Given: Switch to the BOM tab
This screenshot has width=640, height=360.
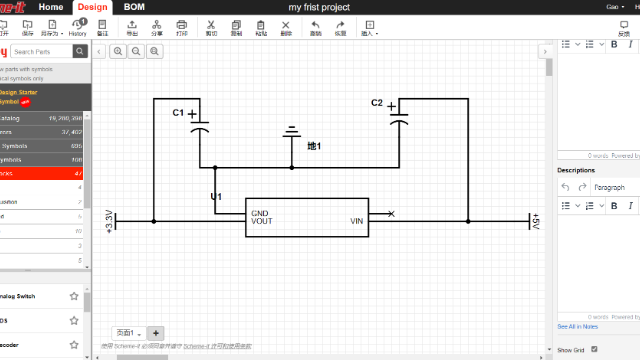Looking at the screenshot, I should tap(134, 7).
